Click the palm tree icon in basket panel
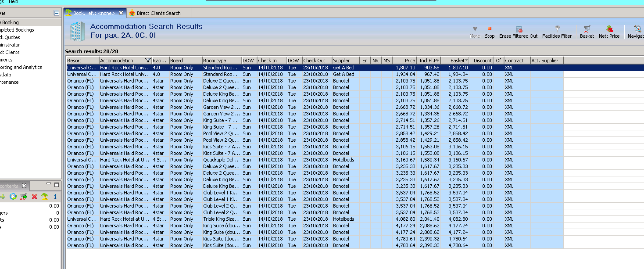This screenshot has height=269, width=644. [x=45, y=197]
